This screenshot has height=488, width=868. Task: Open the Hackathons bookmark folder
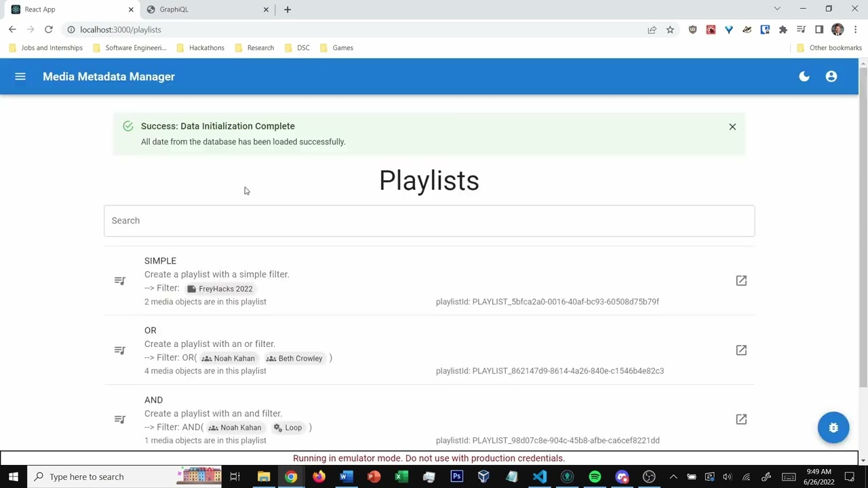click(x=200, y=48)
